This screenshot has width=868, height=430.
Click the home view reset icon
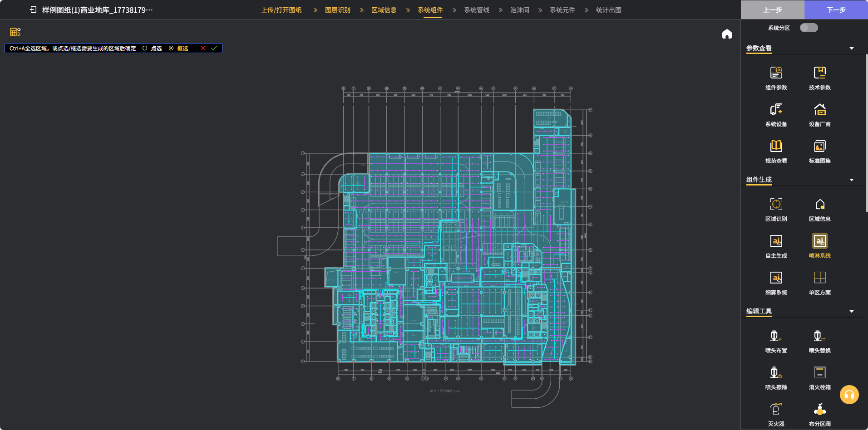point(727,34)
